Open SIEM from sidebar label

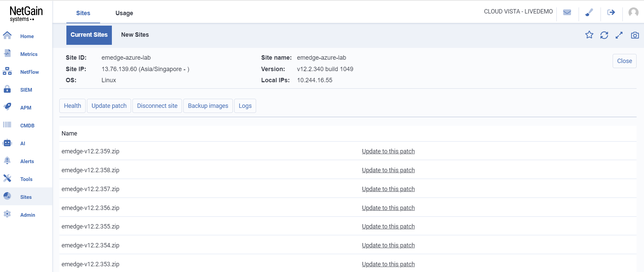[26, 90]
